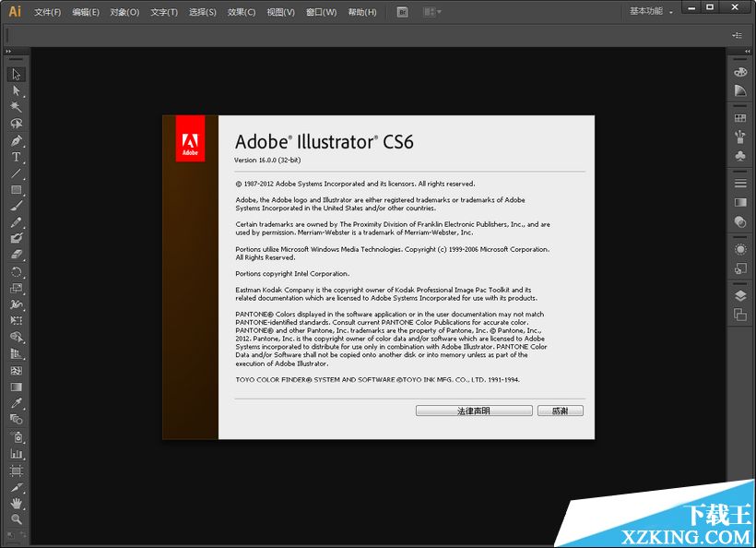This screenshot has height=548, width=756.
Task: Open the Transparency panel
Action: click(740, 221)
